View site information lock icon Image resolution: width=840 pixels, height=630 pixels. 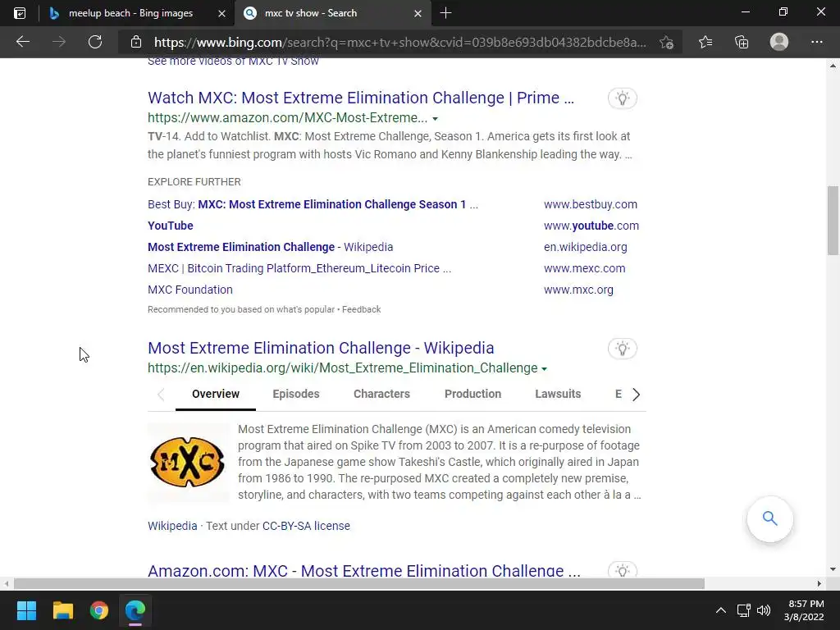coord(136,42)
